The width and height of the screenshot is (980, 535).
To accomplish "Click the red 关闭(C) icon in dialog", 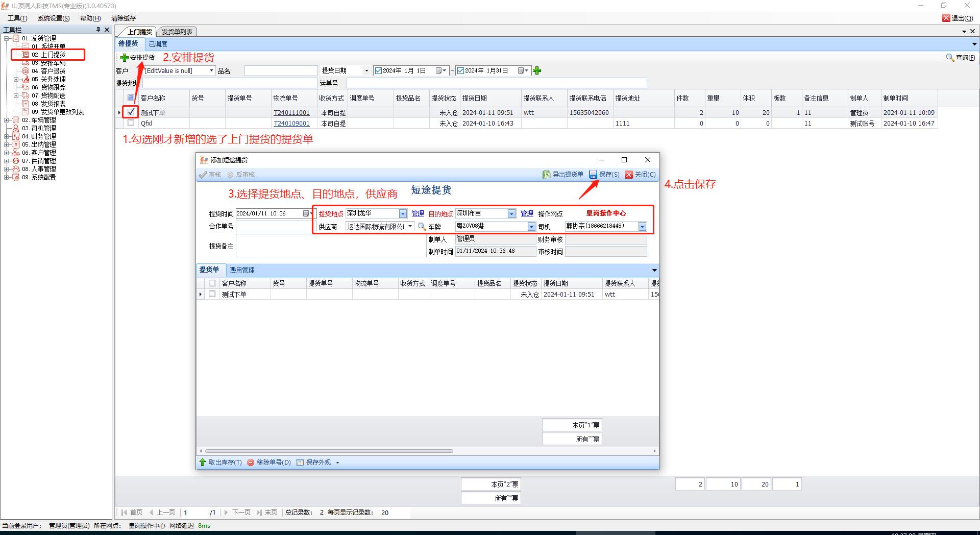I will tap(629, 175).
